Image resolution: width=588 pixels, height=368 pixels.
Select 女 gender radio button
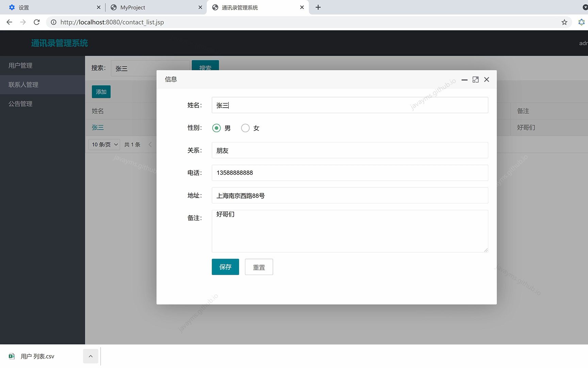coord(245,128)
